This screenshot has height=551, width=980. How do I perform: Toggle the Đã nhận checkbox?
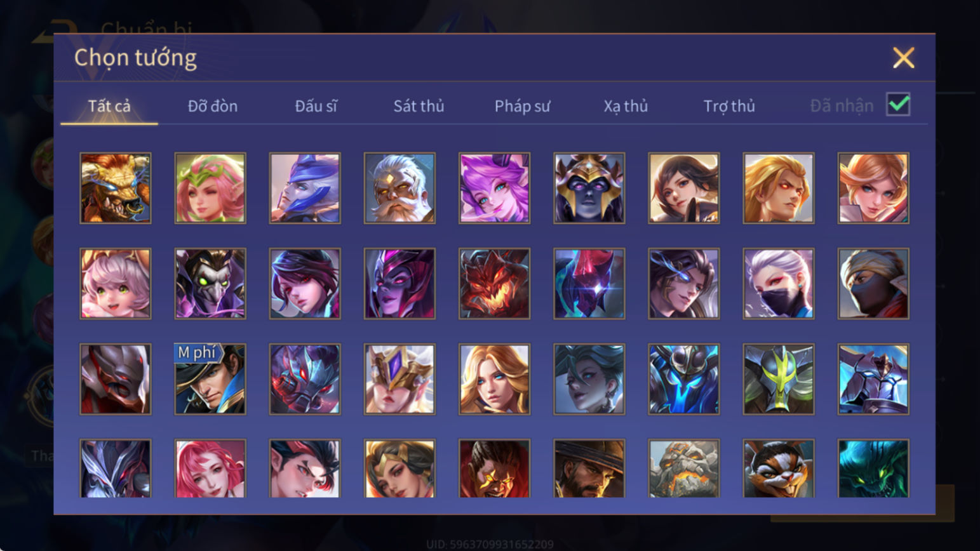(x=898, y=104)
